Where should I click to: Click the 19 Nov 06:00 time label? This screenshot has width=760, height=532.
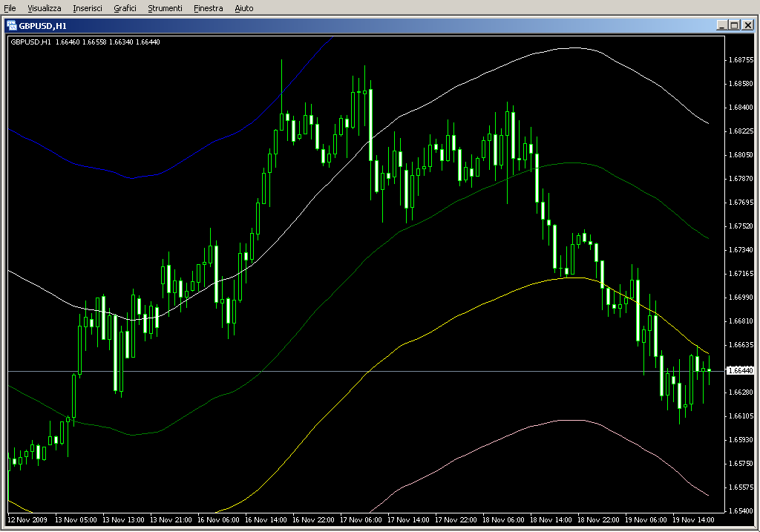(x=646, y=520)
